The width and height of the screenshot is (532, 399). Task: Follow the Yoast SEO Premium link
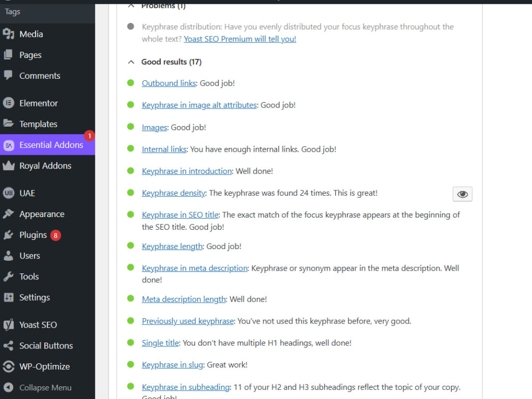(x=240, y=39)
